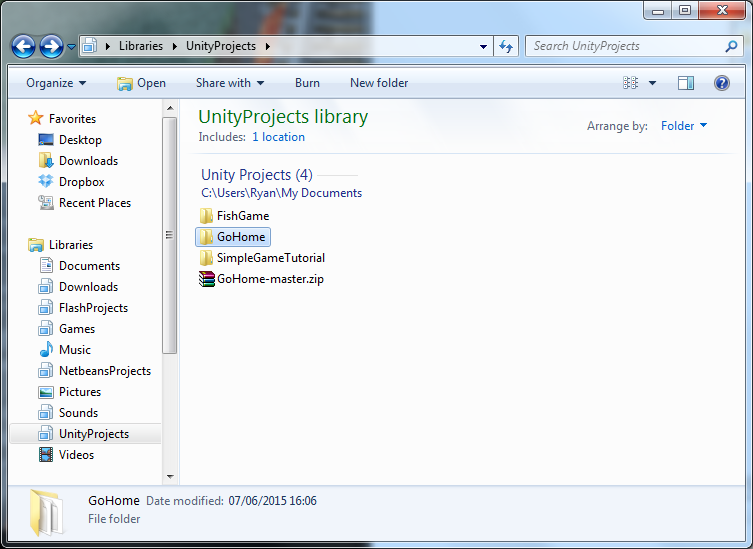Open the address bar history dropdown
Image resolution: width=753 pixels, height=549 pixels.
pyautogui.click(x=483, y=47)
